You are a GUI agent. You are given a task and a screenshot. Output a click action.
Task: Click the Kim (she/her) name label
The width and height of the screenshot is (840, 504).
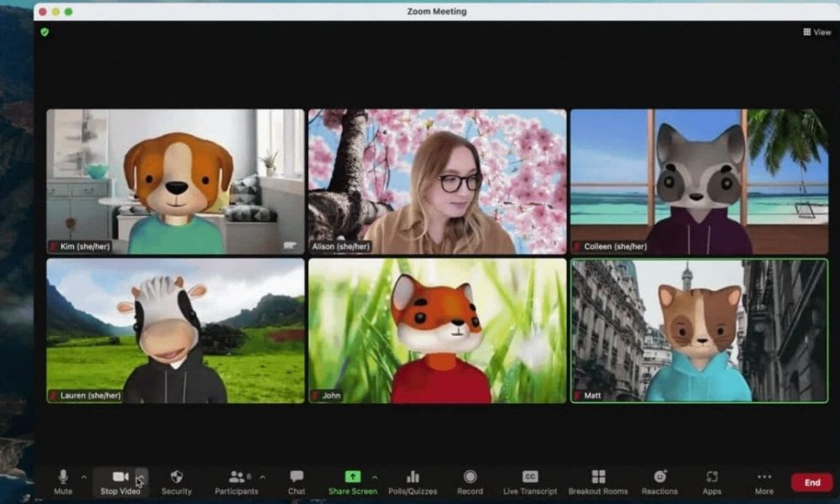point(85,246)
